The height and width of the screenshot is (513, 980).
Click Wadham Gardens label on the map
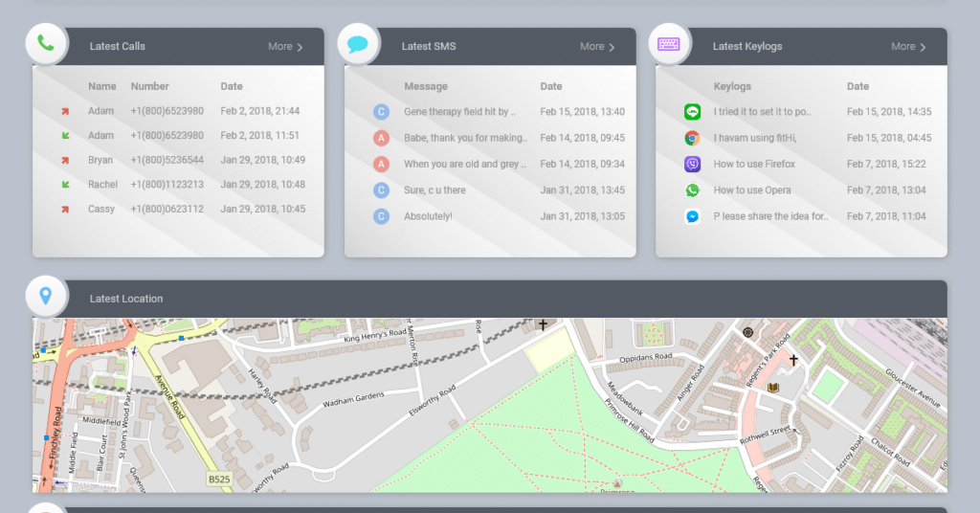point(353,399)
